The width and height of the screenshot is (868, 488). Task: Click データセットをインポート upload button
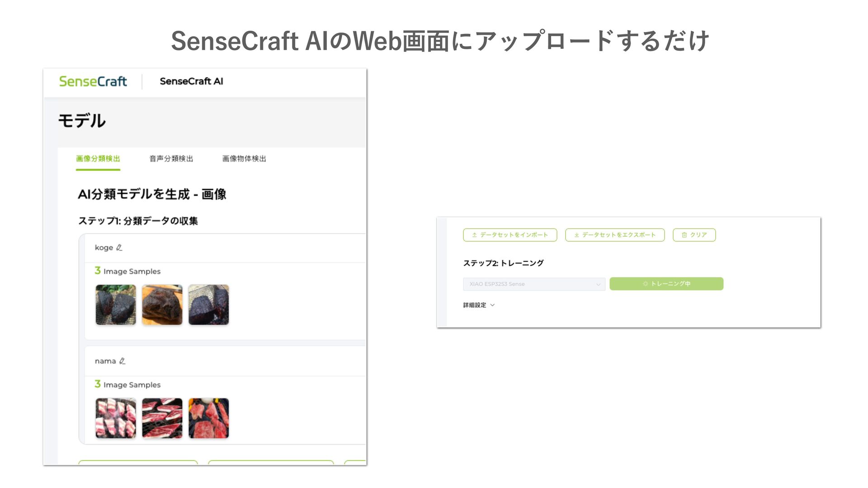coord(509,235)
